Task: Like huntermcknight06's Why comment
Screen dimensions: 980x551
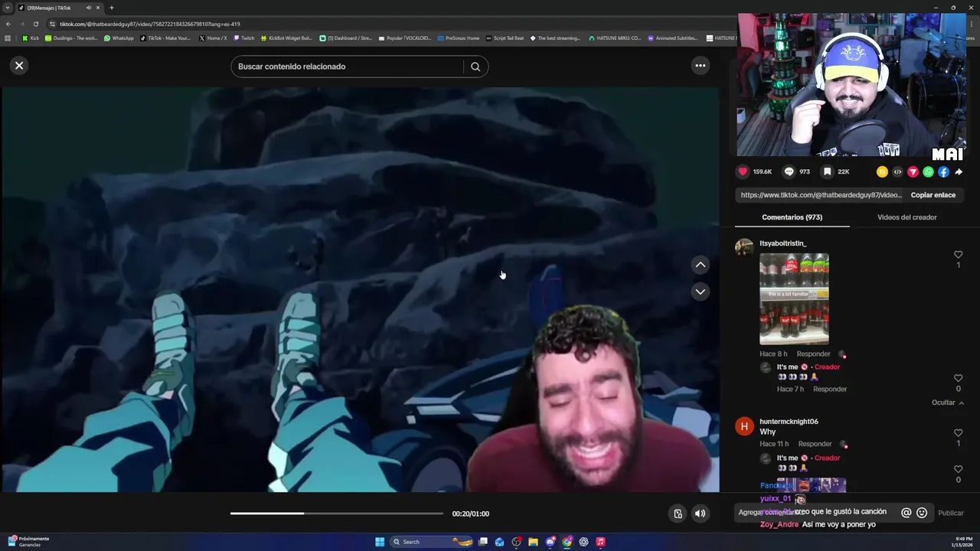Action: (x=958, y=433)
